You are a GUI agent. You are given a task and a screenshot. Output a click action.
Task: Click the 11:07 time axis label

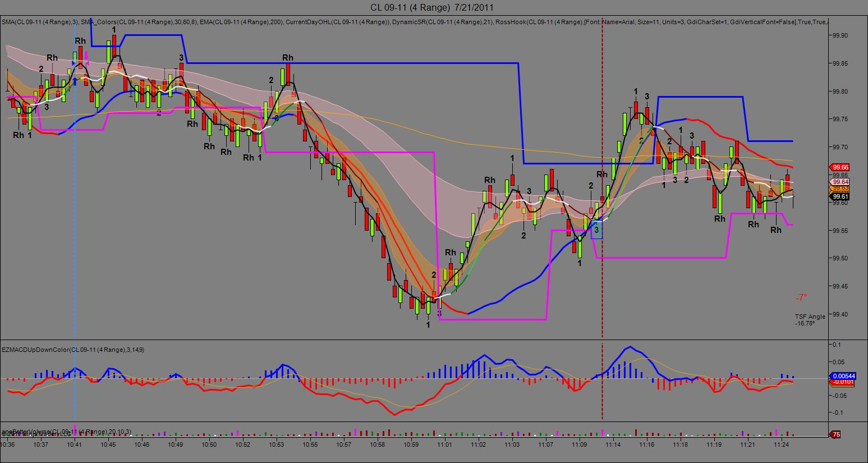(x=546, y=444)
